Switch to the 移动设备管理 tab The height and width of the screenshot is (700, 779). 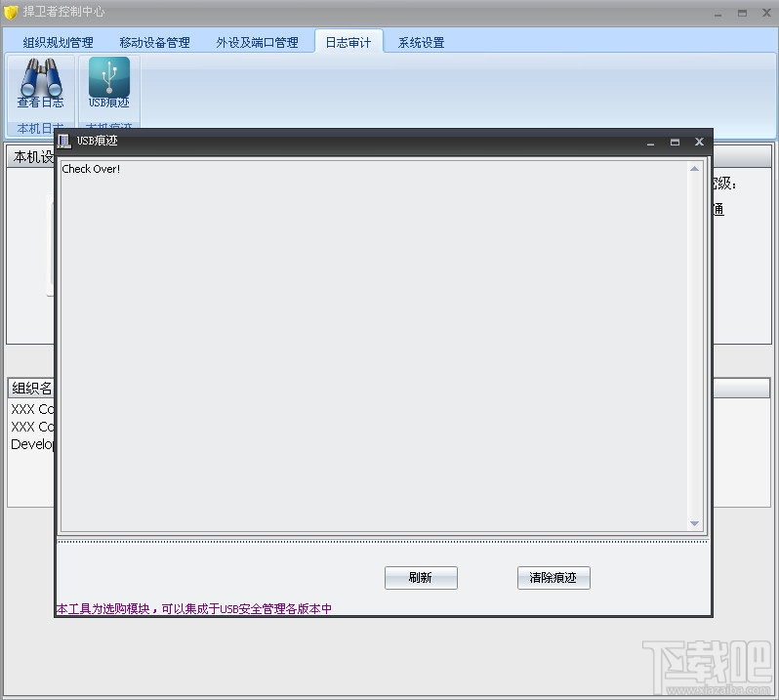coord(154,43)
